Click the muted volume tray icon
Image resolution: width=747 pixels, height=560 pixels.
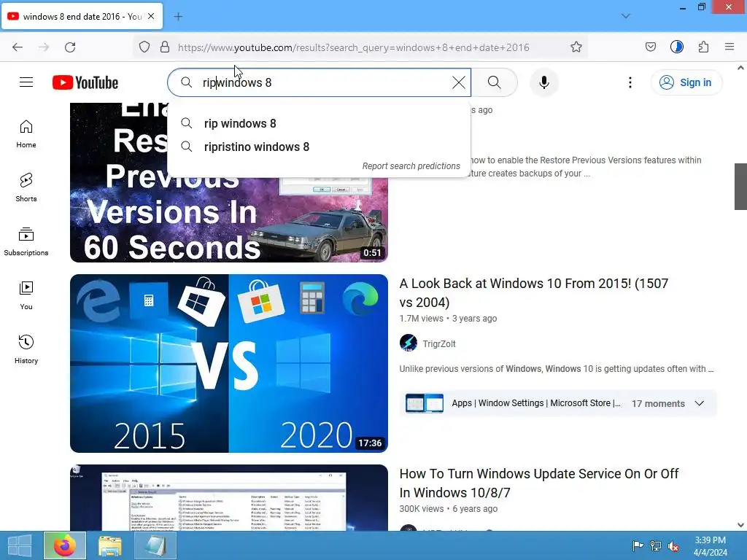pos(673,545)
